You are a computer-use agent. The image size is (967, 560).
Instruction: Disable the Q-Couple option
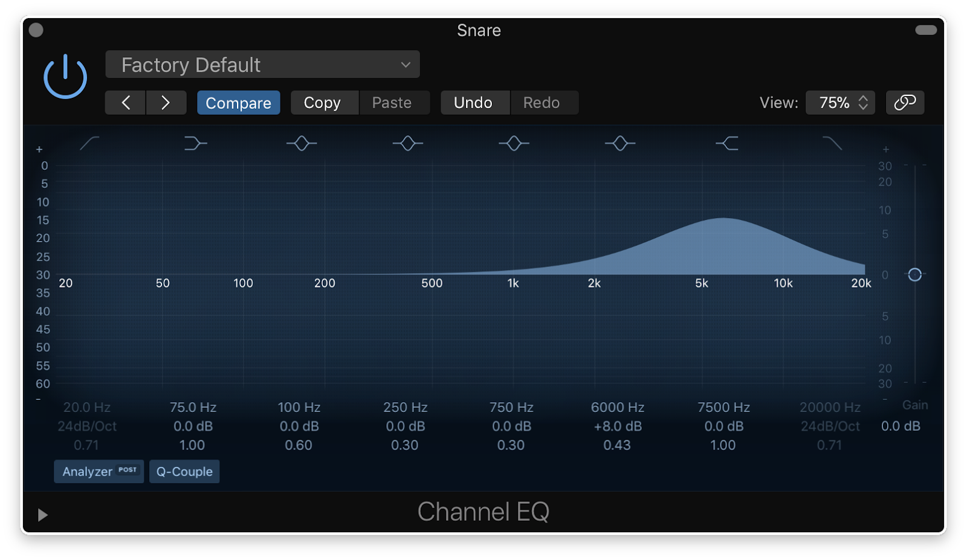click(x=184, y=471)
